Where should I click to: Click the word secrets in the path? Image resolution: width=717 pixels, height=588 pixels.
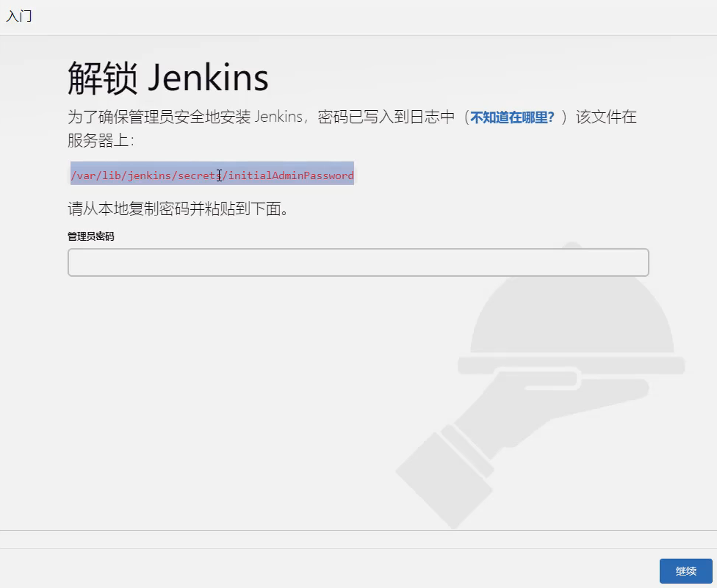pos(200,175)
